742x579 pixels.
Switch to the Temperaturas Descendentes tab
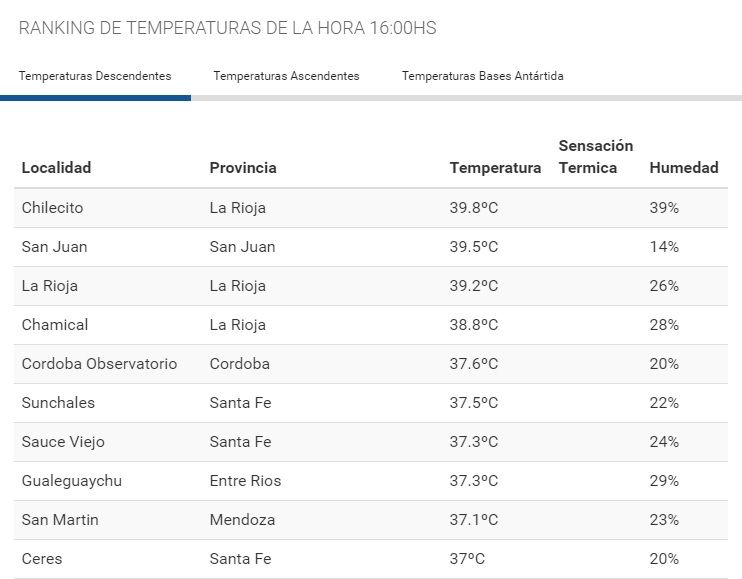(95, 76)
